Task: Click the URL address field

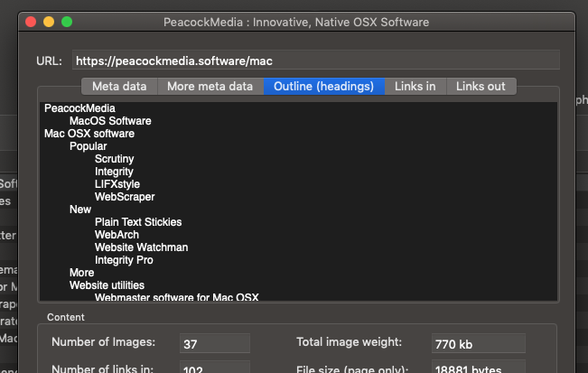Action: coord(315,61)
